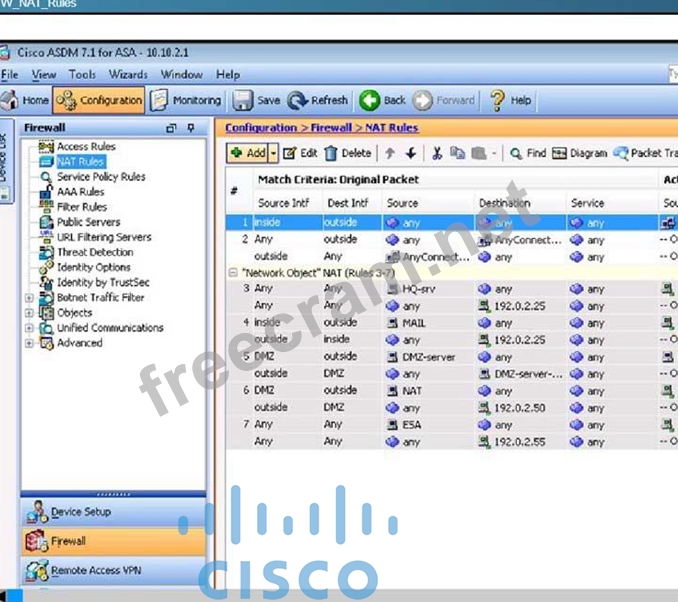Cut the rule with the scissors icon
Screen dimensions: 678x602
437,154
